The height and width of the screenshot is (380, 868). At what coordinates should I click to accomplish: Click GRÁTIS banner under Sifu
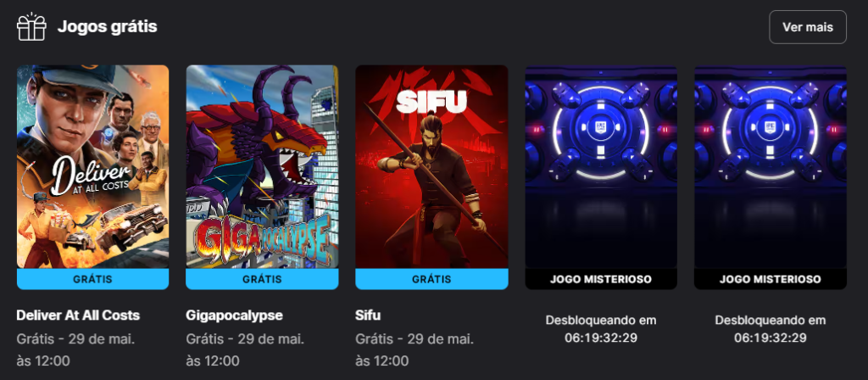(431, 279)
